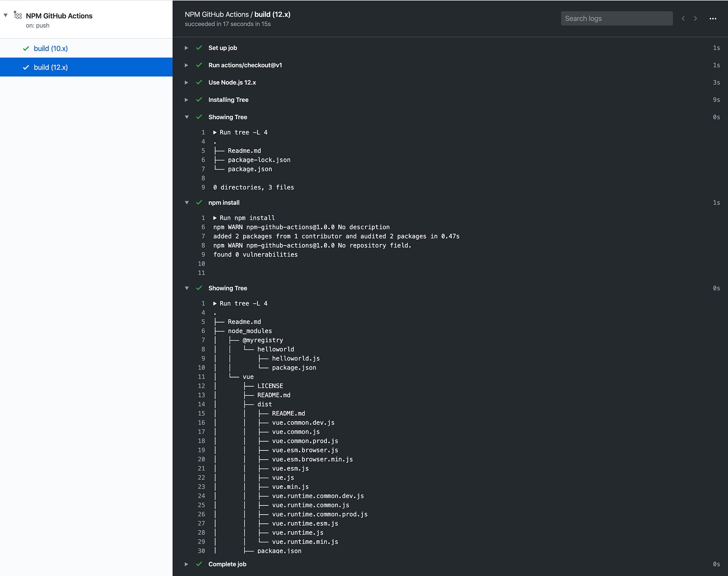The width and height of the screenshot is (728, 576).
Task: Go to previous search result arrow
Action: [x=683, y=19]
